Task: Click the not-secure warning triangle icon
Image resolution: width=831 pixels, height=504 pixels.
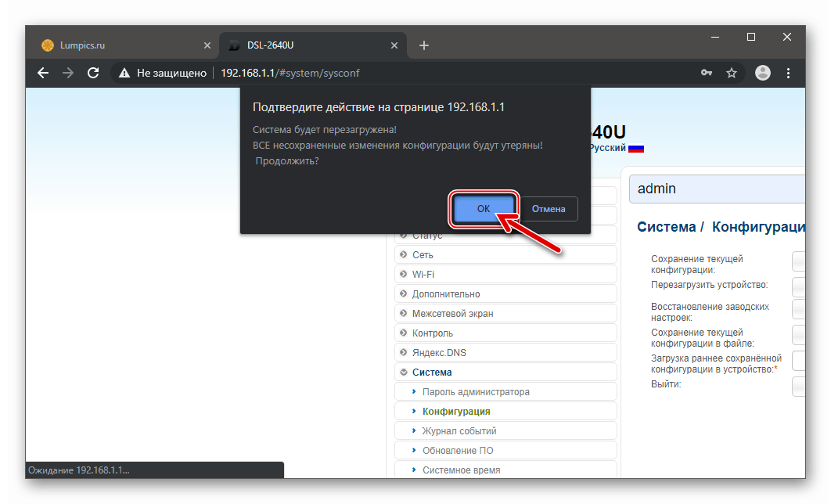Action: pos(124,73)
